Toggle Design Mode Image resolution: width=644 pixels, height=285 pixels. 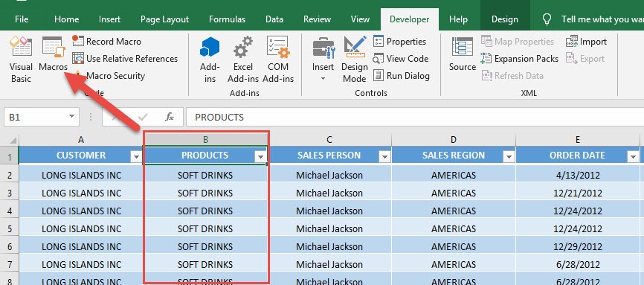355,60
